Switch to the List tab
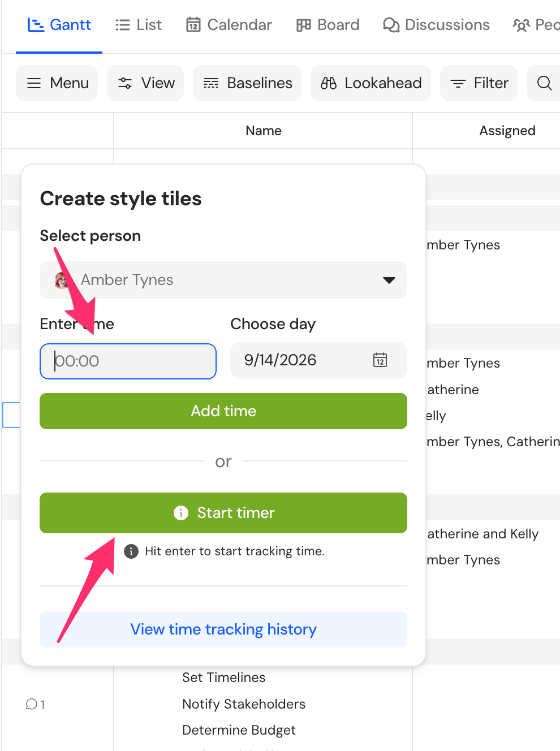This screenshot has height=751, width=560. click(139, 25)
